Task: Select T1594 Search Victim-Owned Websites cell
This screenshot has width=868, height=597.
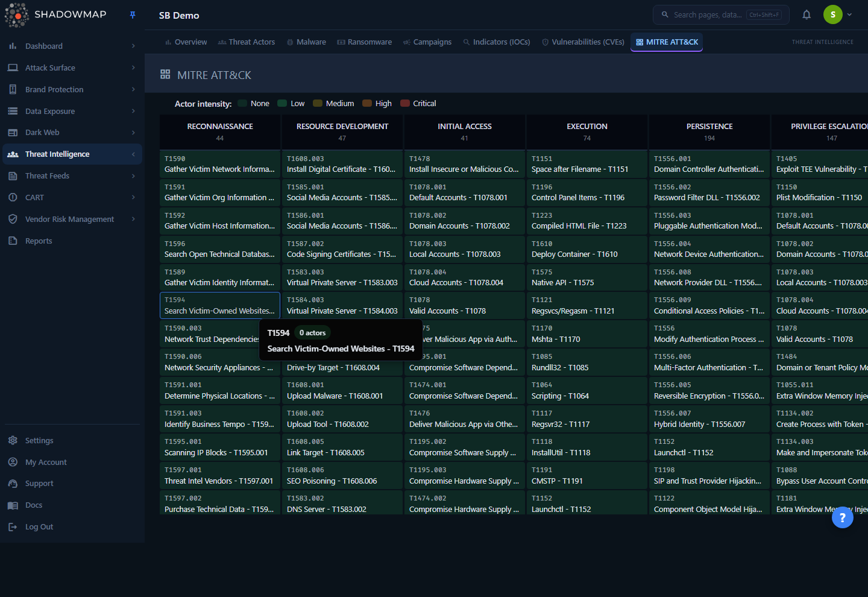Action: (x=220, y=306)
